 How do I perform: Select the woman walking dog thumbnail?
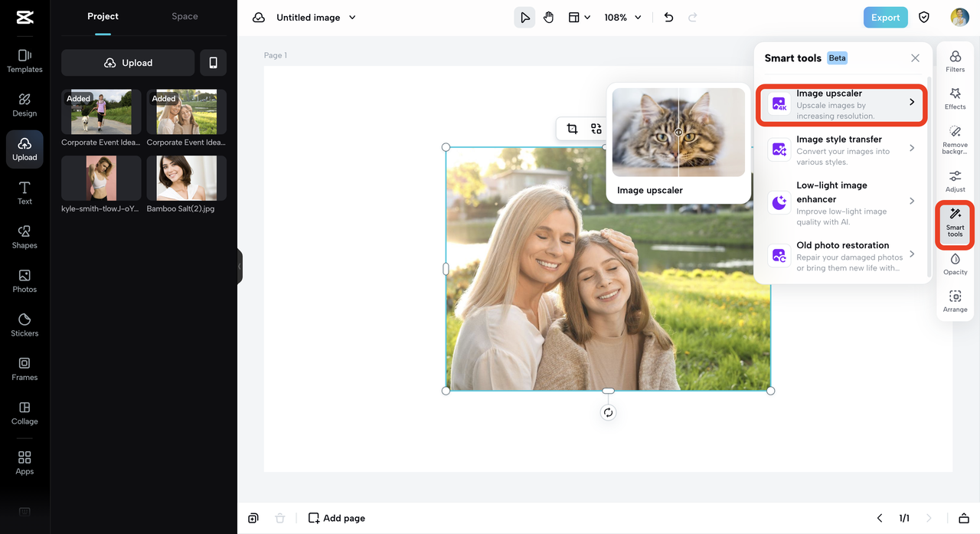[x=101, y=112]
